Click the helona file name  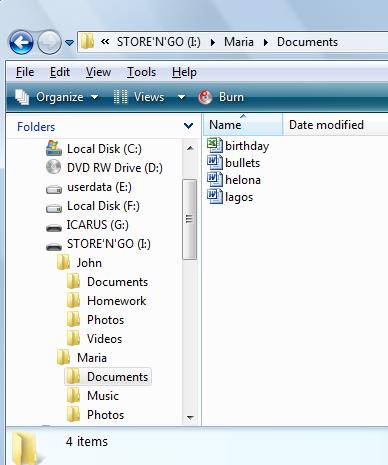point(243,180)
